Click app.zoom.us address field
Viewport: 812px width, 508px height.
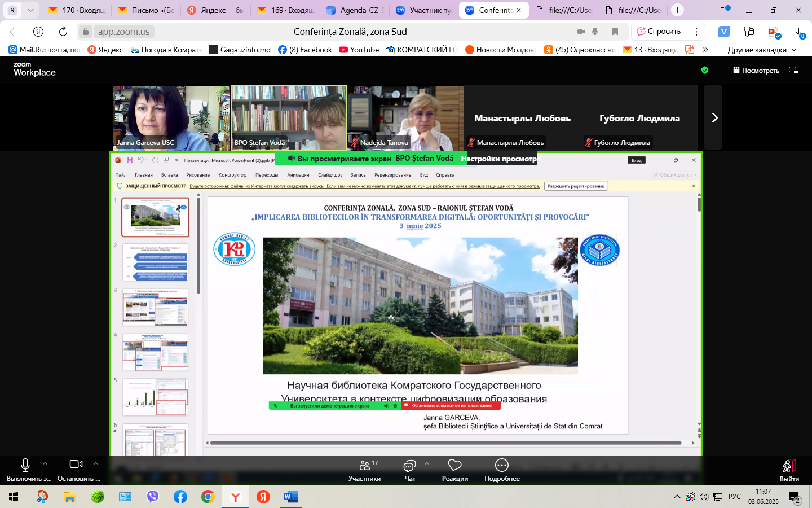[x=123, y=32]
